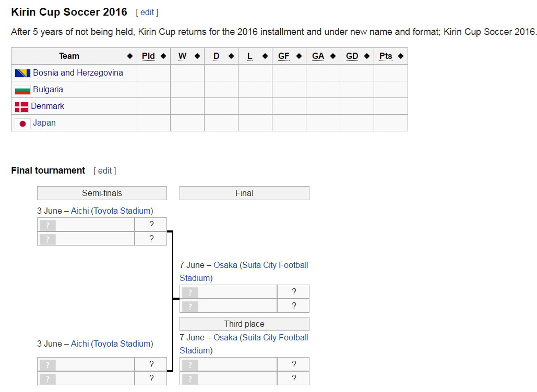Click the GA abbreviation header text

[x=318, y=56]
